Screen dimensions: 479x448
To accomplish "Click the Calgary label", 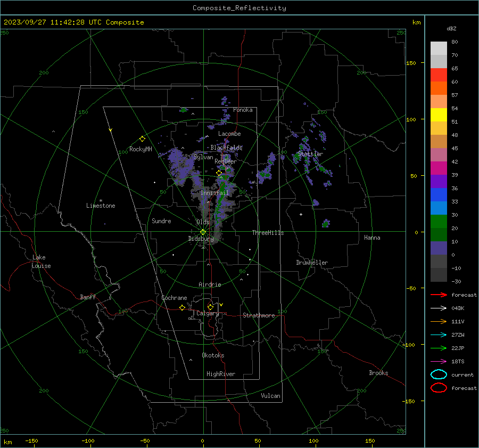I will [x=208, y=313].
